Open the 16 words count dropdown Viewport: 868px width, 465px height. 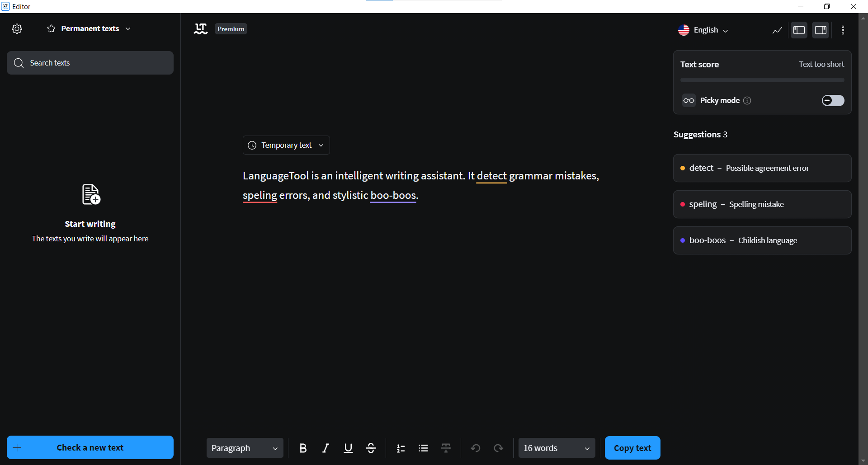[x=557, y=448]
